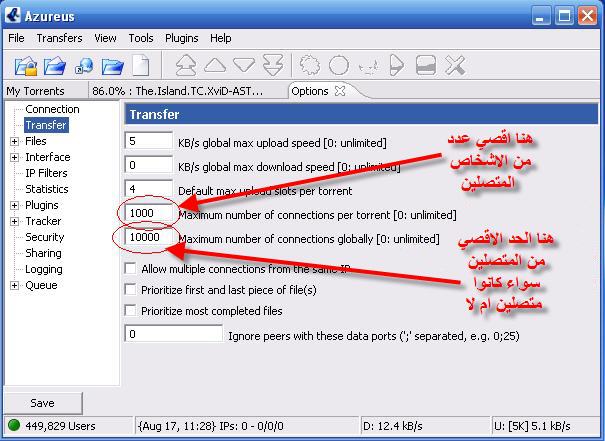Close the Options tab
The height and width of the screenshot is (441, 605).
tap(340, 91)
